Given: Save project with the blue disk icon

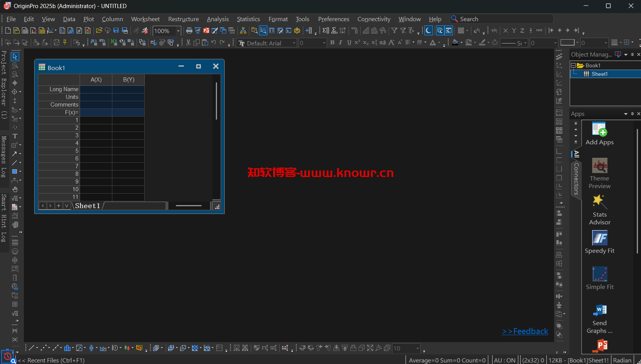Looking at the screenshot, I should (116, 30).
